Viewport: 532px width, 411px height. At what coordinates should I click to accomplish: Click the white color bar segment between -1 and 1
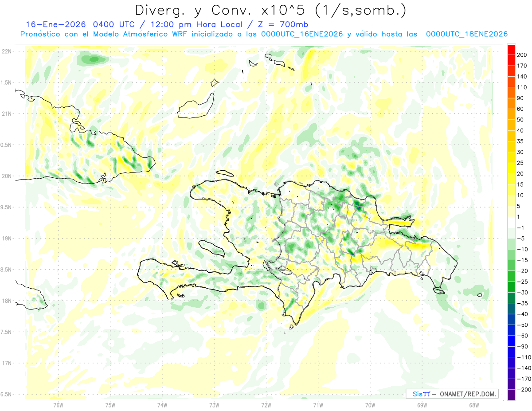click(x=511, y=222)
